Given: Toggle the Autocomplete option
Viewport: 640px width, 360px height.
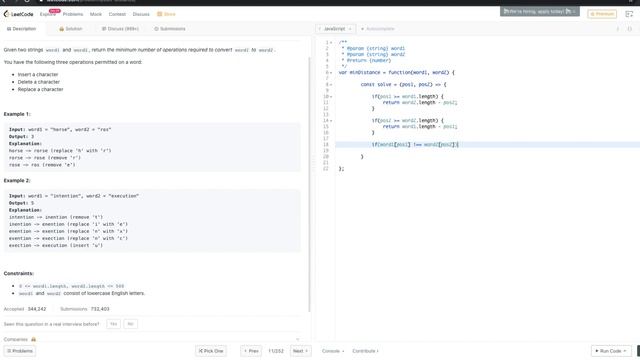Looking at the screenshot, I should click(378, 29).
